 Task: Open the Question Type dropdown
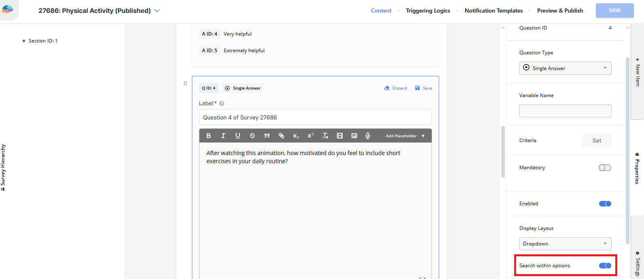565,68
